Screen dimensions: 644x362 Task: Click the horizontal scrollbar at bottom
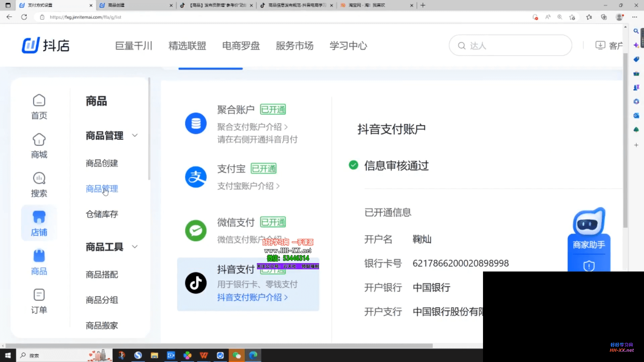coord(219,346)
